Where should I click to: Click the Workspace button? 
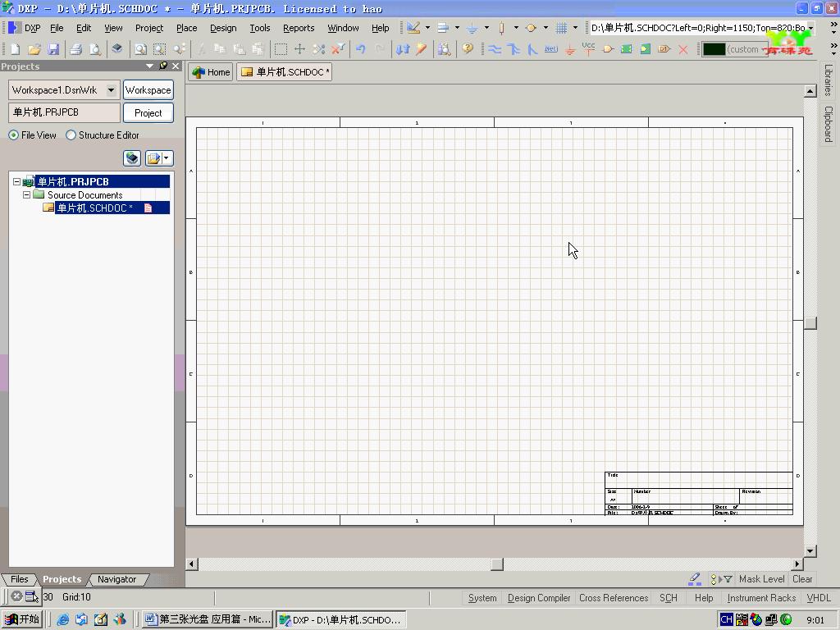(148, 90)
